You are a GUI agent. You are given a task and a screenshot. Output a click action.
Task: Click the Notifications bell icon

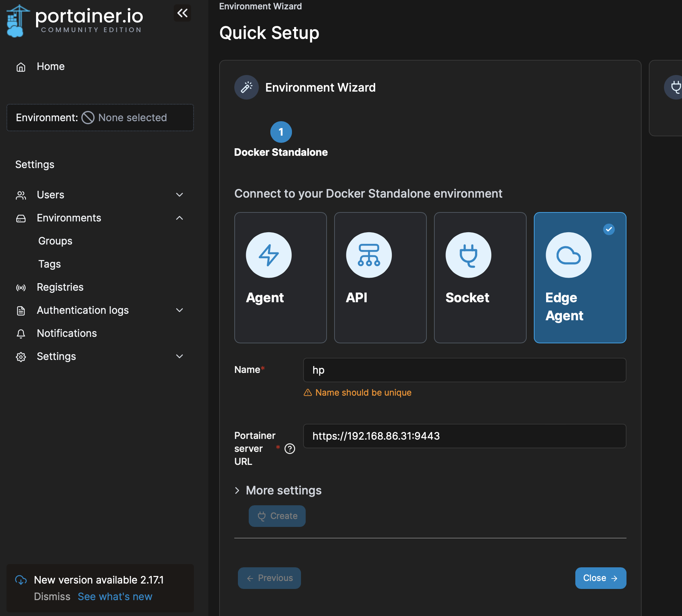(x=21, y=334)
